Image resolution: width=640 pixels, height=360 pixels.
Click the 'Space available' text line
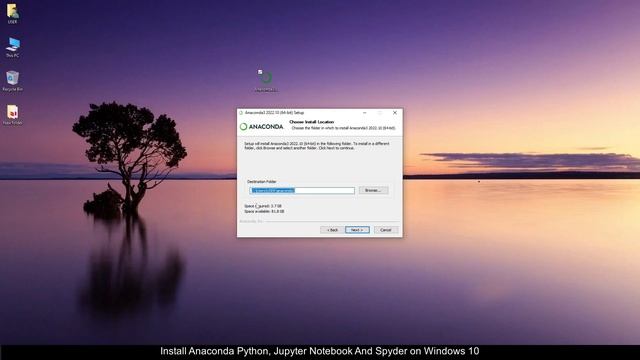click(x=264, y=211)
